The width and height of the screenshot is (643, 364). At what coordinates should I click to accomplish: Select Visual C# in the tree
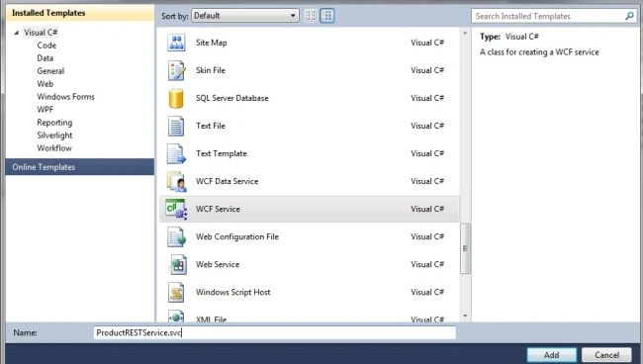pyautogui.click(x=41, y=33)
